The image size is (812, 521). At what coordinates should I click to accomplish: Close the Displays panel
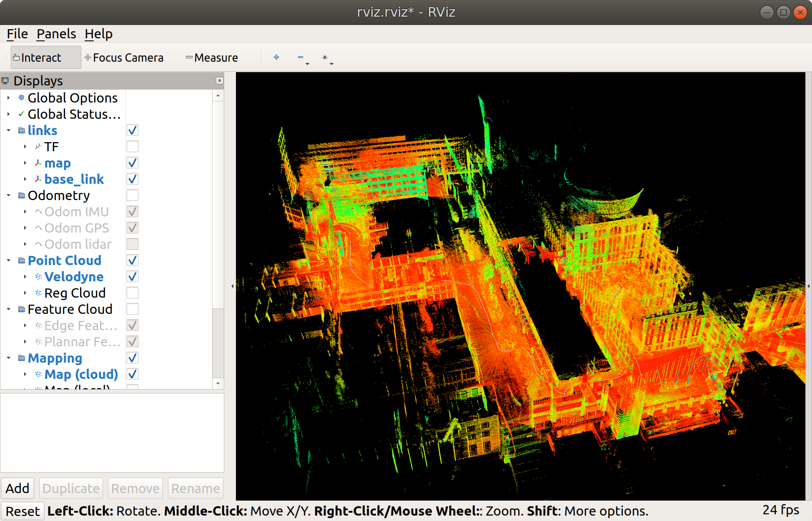tap(219, 81)
